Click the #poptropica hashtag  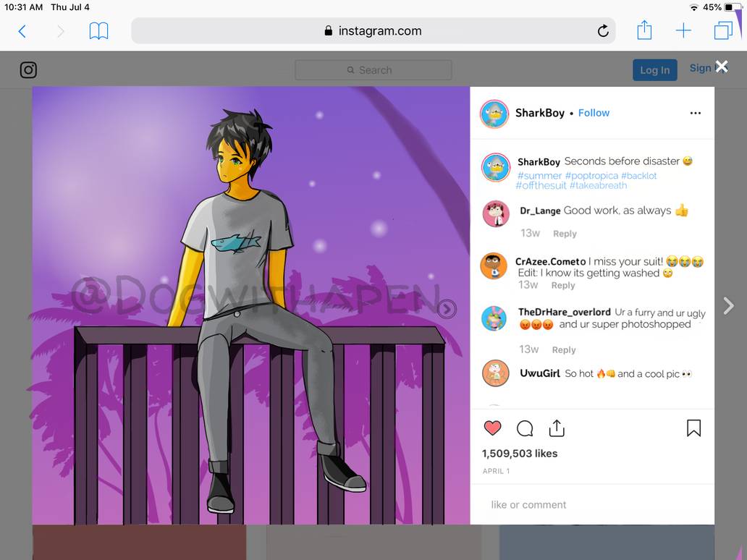591,176
